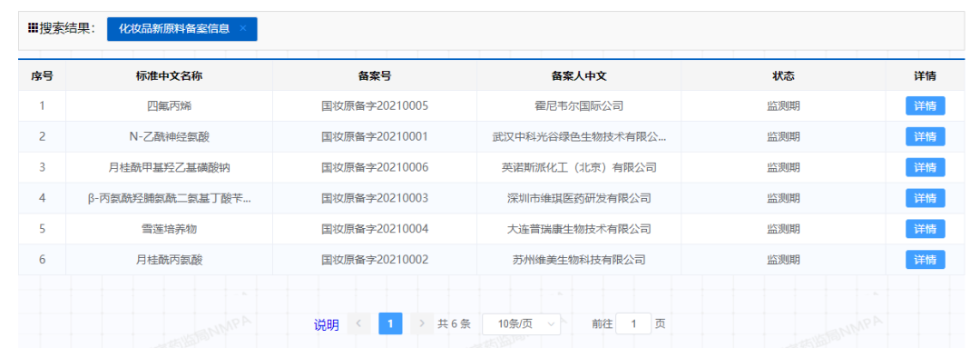Open 详情 for 雪莲培养物 row
This screenshot has height=348, width=980.
925,229
